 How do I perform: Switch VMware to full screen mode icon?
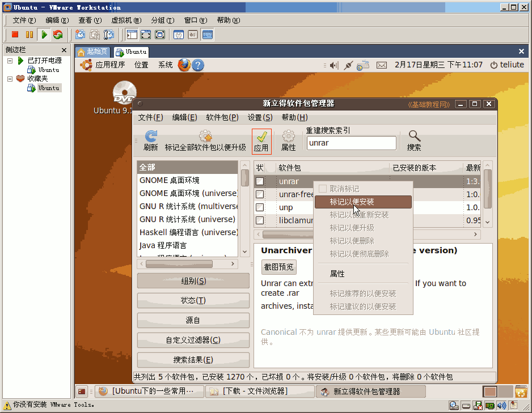pyautogui.click(x=160, y=35)
